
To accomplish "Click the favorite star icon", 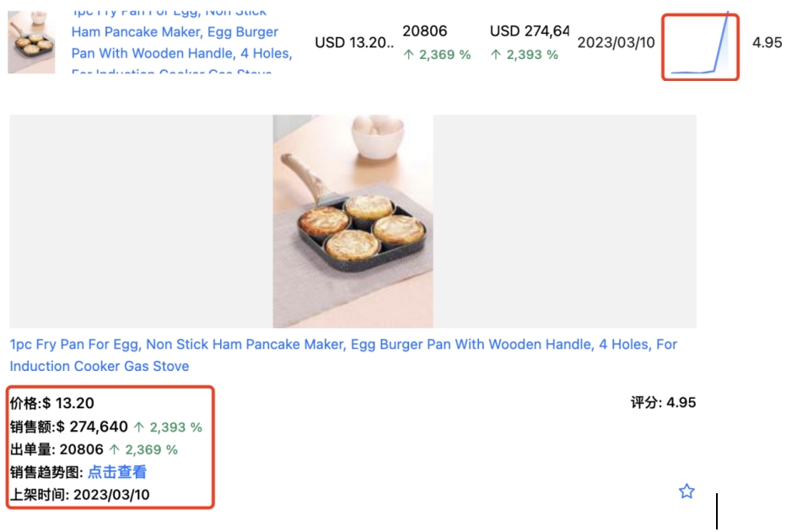I will 687,491.
